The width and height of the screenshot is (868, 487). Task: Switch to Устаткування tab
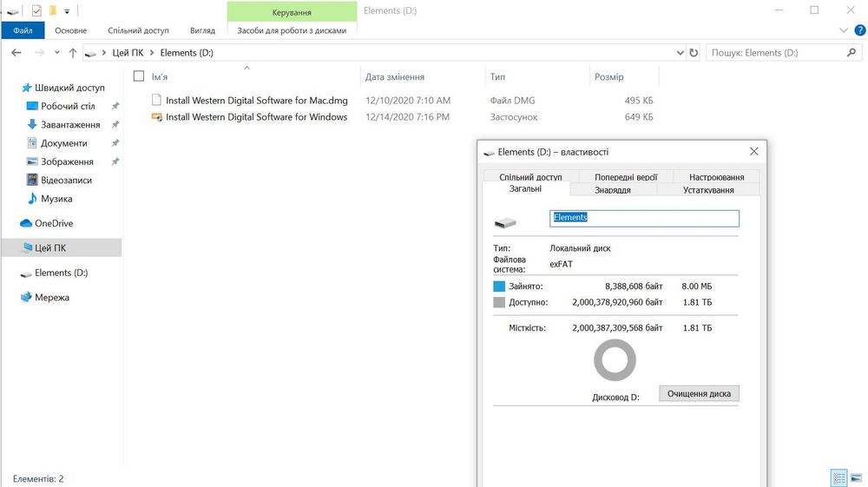(x=708, y=190)
